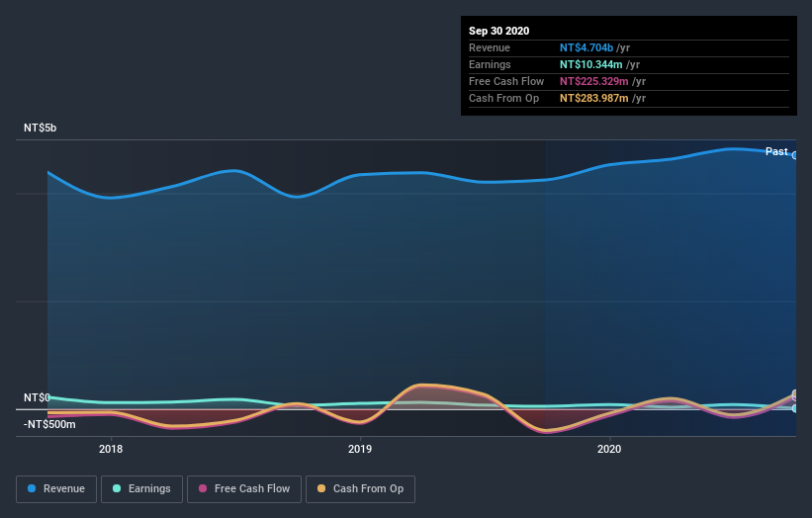This screenshot has width=812, height=518.
Task: Toggle the Cash From Op legend button
Action: coord(360,489)
